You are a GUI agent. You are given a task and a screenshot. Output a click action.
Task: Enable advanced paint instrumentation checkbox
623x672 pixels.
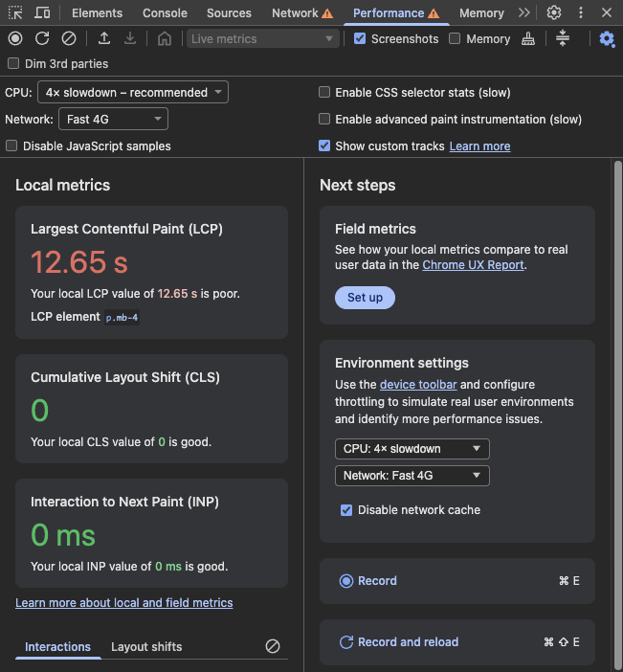click(x=324, y=119)
